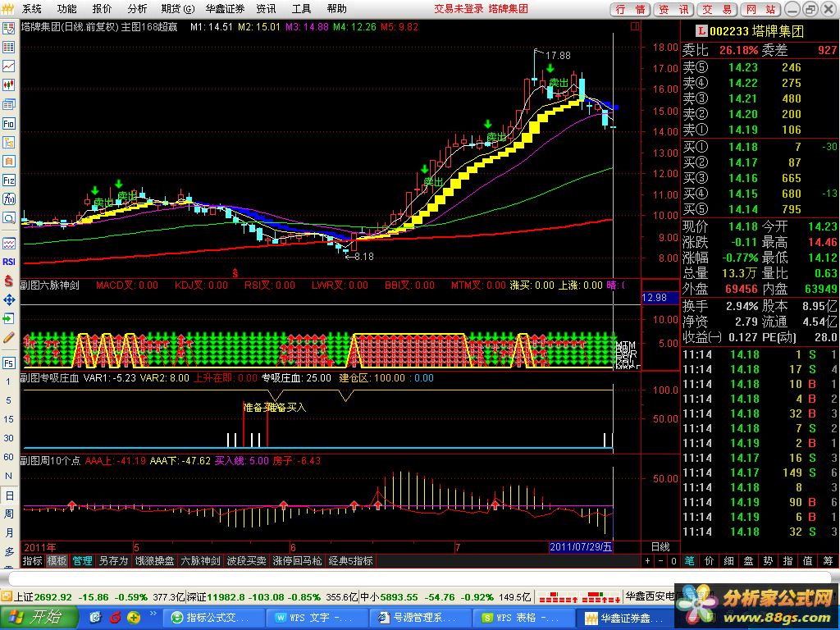Select the 经典5指标 template tab

351,561
